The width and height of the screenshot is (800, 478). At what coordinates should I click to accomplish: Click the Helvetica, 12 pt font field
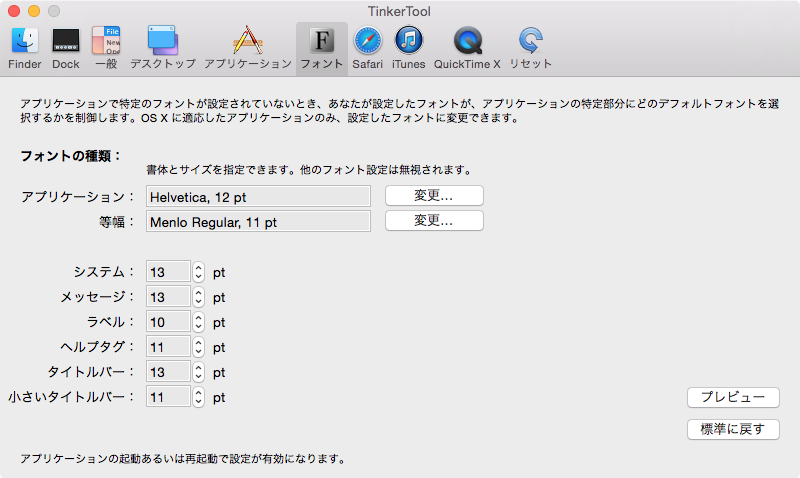click(x=258, y=196)
